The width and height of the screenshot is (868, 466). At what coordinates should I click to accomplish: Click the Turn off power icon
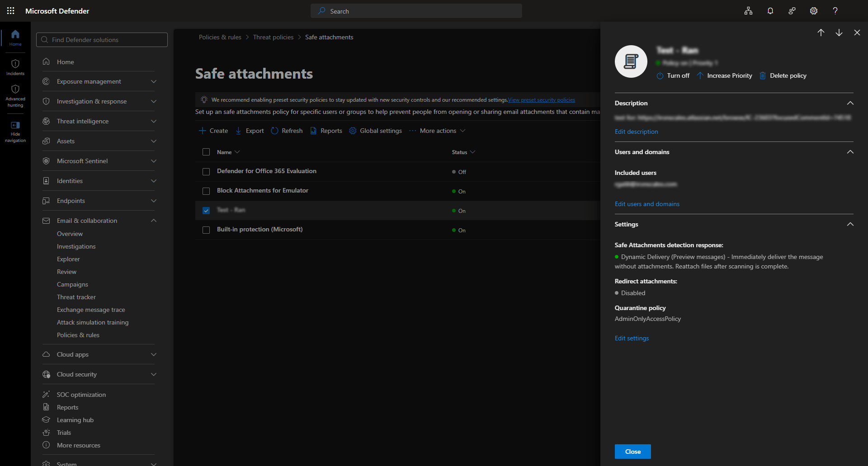[660, 76]
